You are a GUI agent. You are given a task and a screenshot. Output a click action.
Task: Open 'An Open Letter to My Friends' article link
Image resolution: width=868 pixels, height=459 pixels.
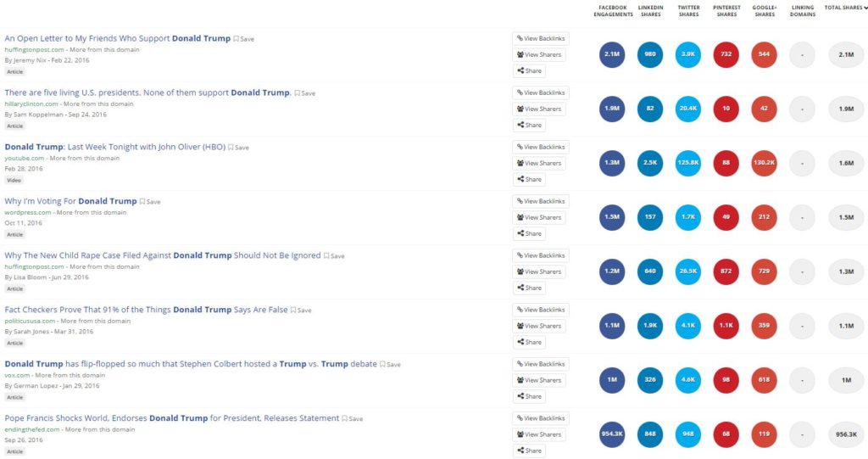coord(117,38)
